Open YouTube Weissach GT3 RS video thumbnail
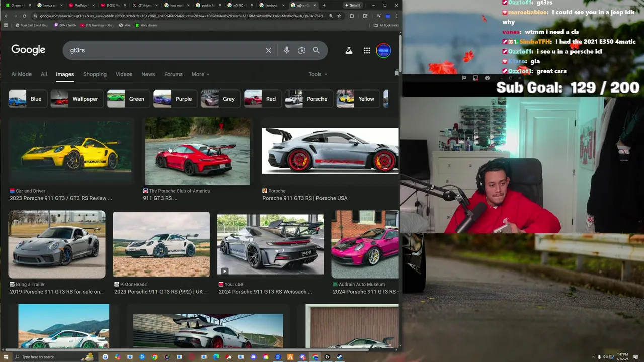644x362 pixels. [x=270, y=244]
